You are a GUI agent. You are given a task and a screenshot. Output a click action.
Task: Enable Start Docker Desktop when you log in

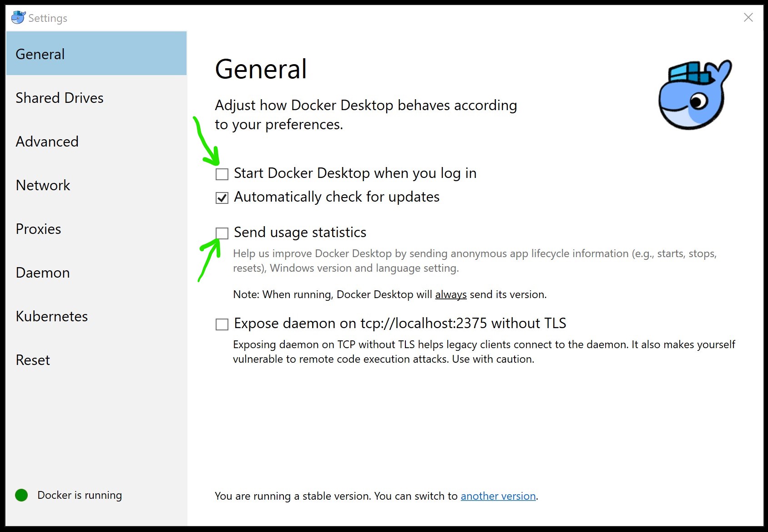pyautogui.click(x=222, y=174)
